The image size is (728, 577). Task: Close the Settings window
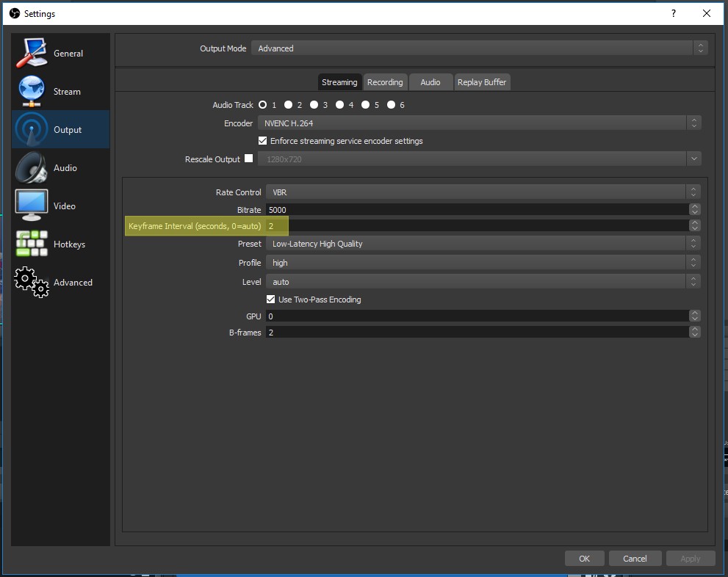(x=707, y=13)
